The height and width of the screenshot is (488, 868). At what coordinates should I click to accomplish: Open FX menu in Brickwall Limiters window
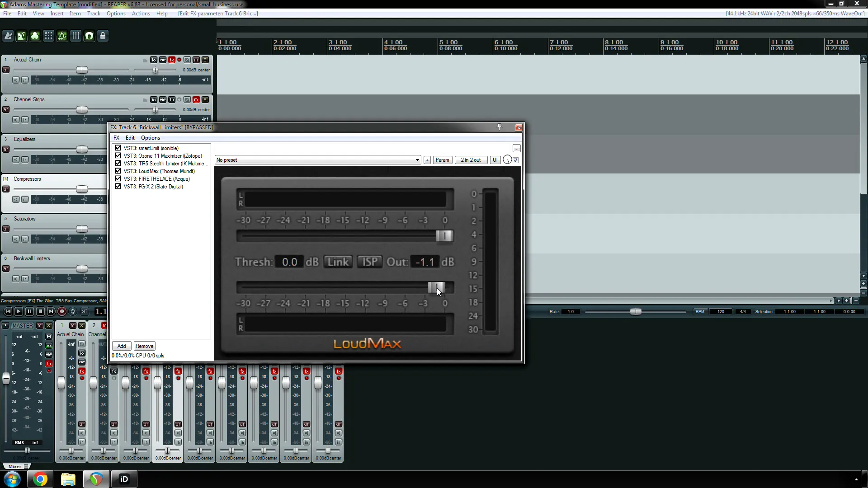[117, 138]
